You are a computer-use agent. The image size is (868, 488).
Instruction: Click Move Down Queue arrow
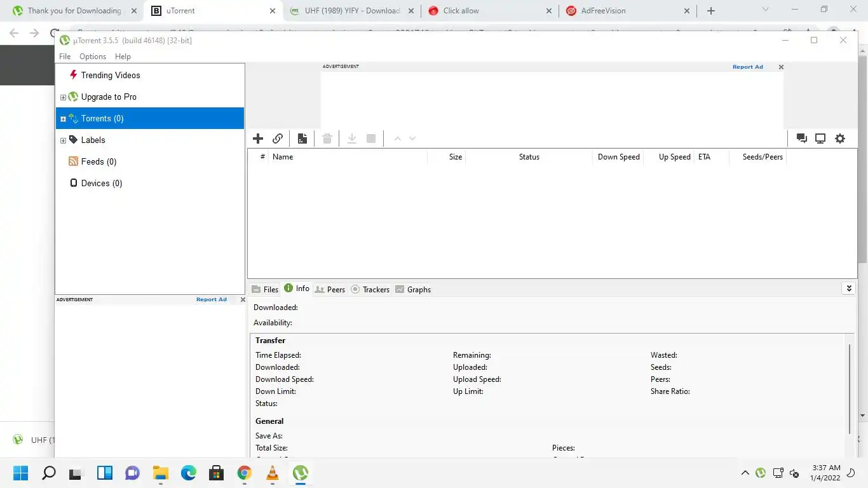(412, 139)
